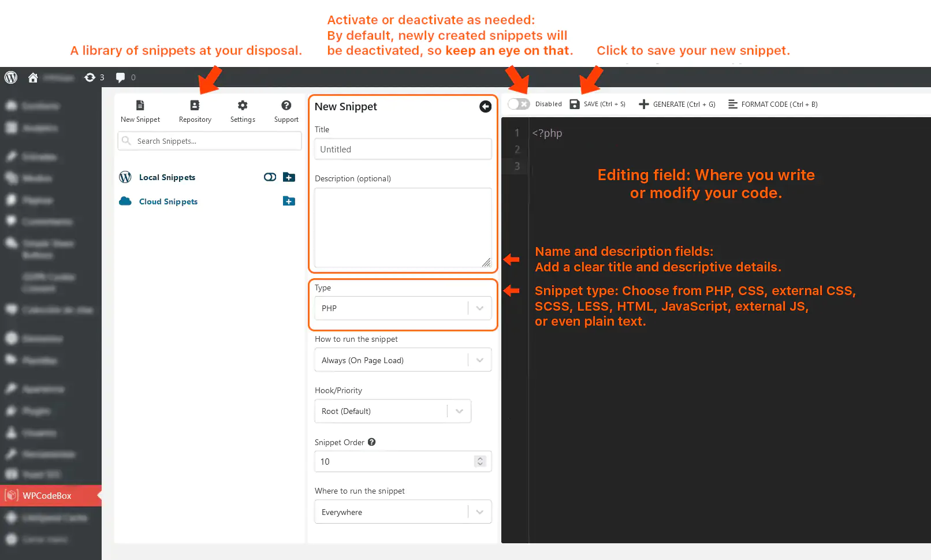931x560 pixels.
Task: Click the back arrow beside New Snippet
Action: [485, 107]
